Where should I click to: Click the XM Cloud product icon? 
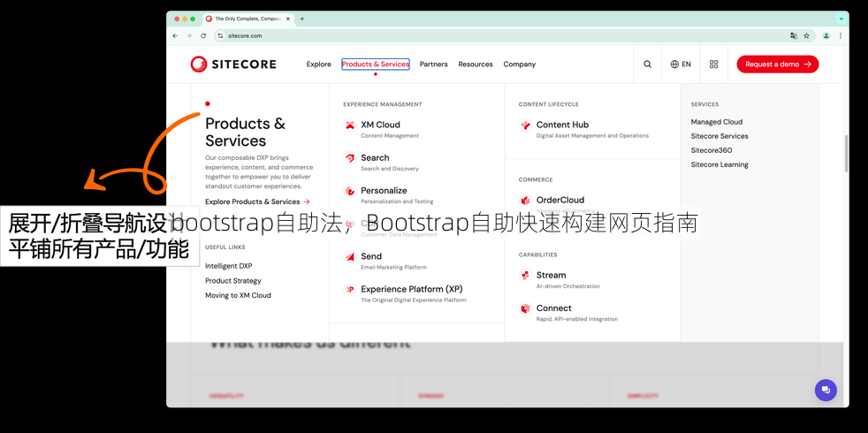(x=350, y=125)
